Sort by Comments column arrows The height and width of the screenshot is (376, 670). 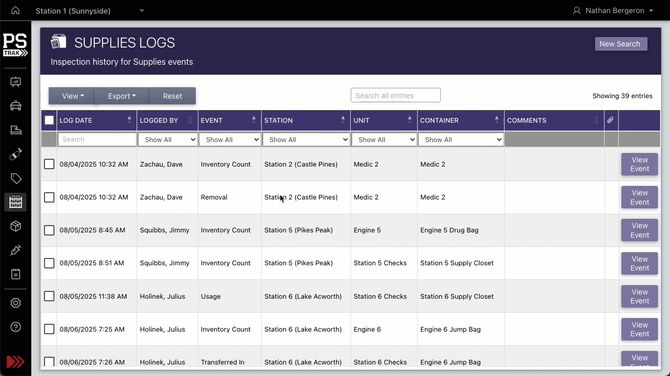click(597, 120)
